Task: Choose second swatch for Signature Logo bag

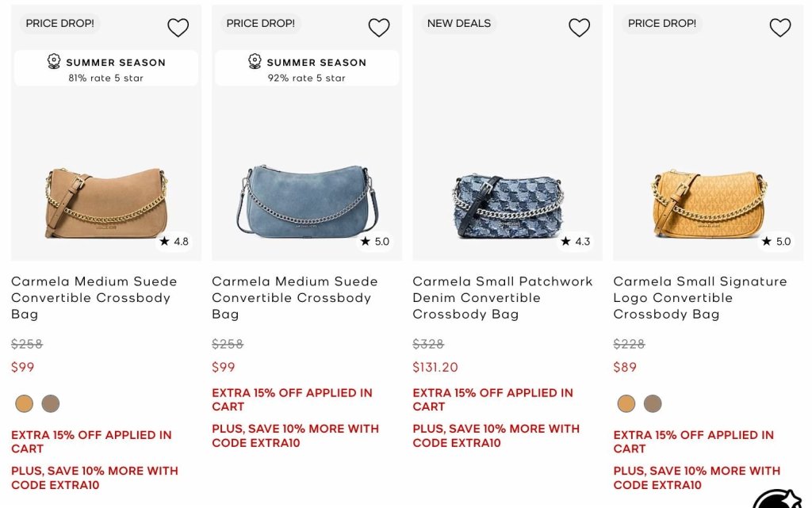Action: click(653, 403)
